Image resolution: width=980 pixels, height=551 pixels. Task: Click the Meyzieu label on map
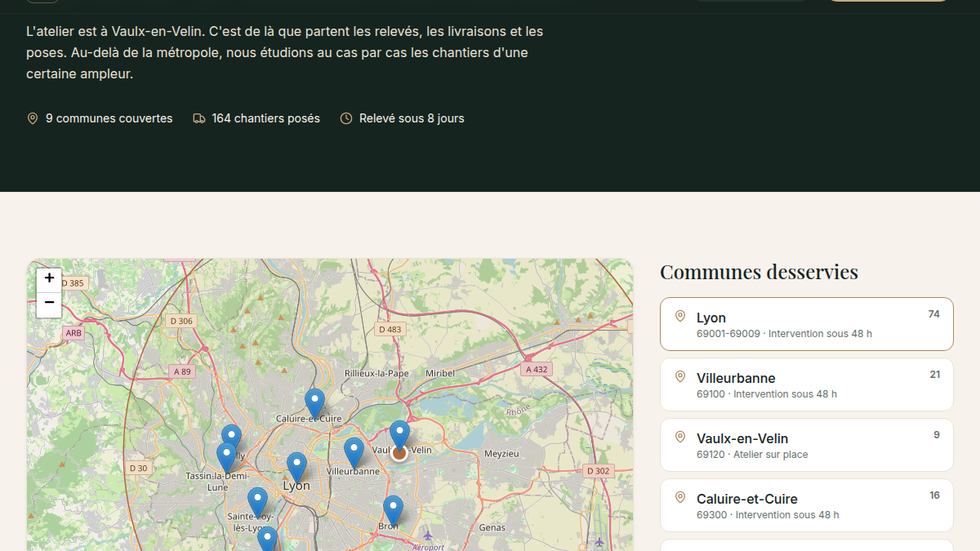pyautogui.click(x=501, y=453)
